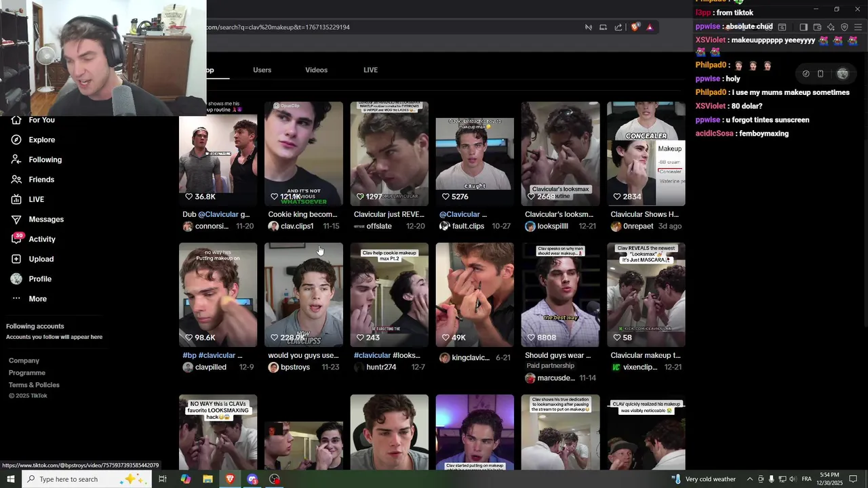
Task: Open 'Clav help cookie makeup max Pt.2' video
Action: click(389, 294)
